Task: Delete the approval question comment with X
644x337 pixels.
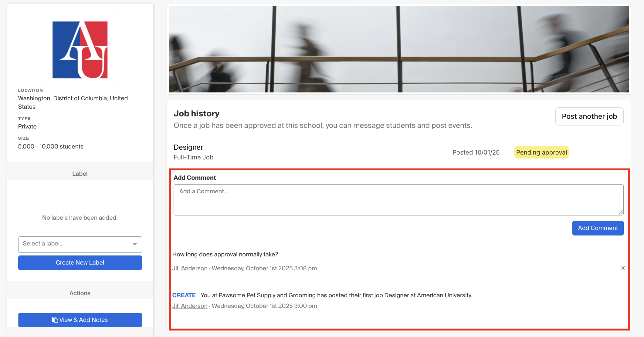Action: [x=623, y=268]
